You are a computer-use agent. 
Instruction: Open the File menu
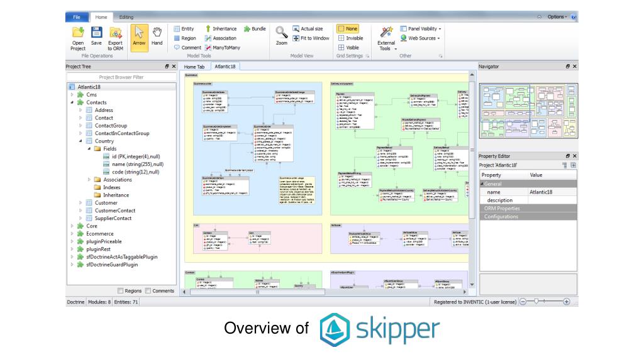pos(77,17)
